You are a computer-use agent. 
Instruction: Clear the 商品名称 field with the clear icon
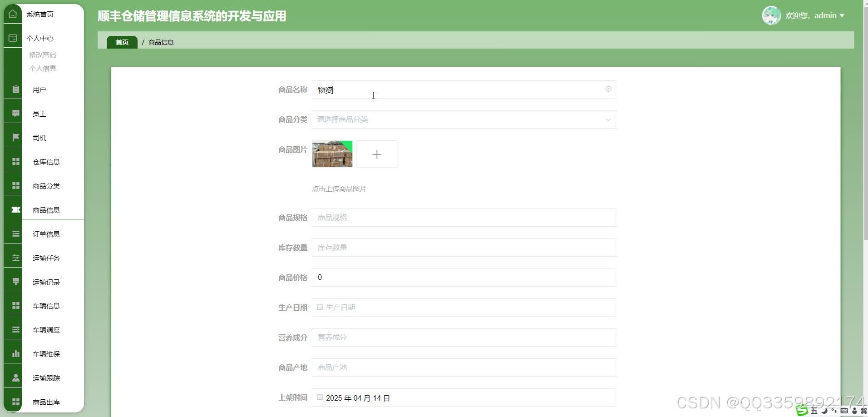click(608, 89)
